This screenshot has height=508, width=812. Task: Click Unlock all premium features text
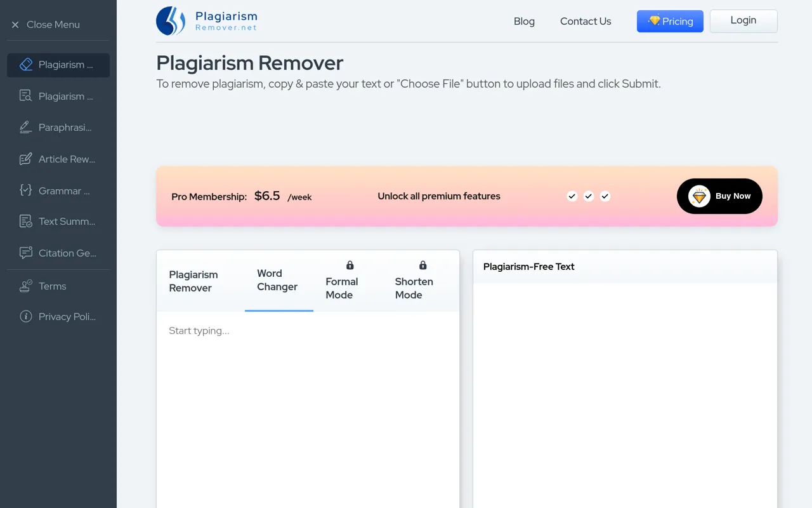(x=439, y=196)
